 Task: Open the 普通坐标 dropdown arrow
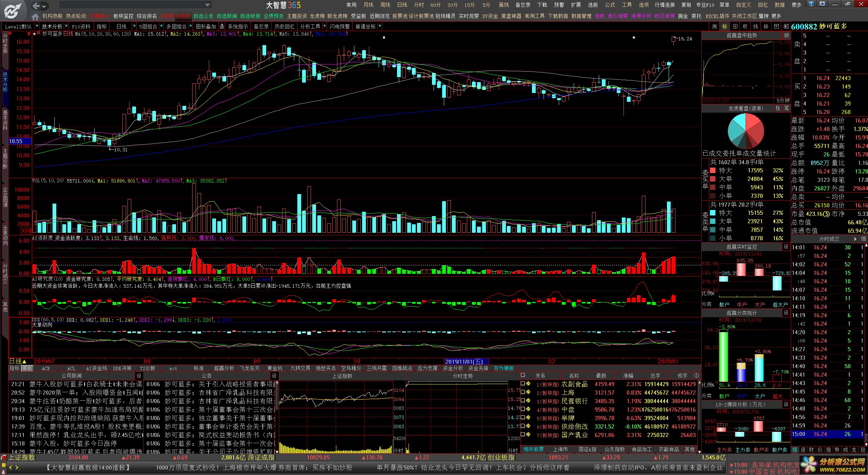coord(380,26)
